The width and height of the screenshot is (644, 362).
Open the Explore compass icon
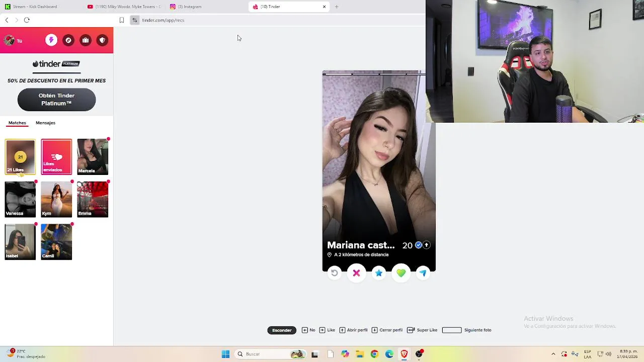(x=68, y=40)
